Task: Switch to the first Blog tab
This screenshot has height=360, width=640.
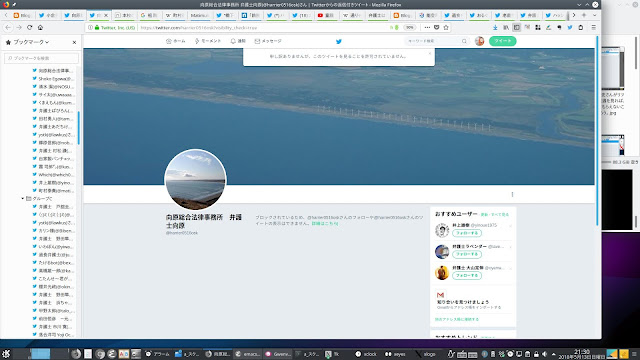Action: [x=22, y=15]
